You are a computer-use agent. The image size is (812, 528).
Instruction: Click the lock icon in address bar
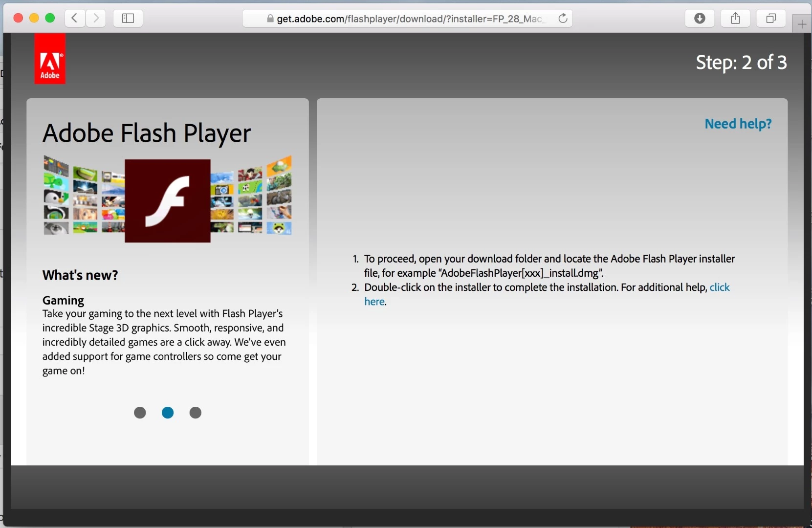[270, 19]
